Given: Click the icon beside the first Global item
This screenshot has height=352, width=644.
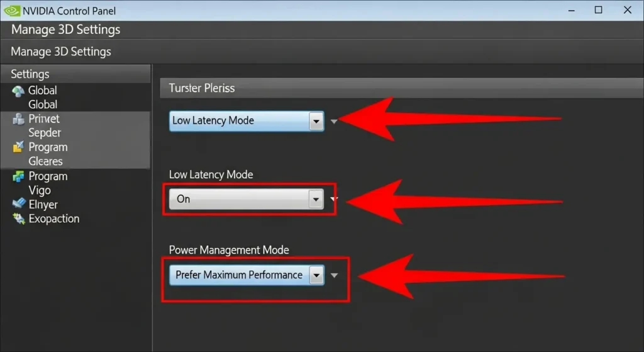Looking at the screenshot, I should [18, 91].
